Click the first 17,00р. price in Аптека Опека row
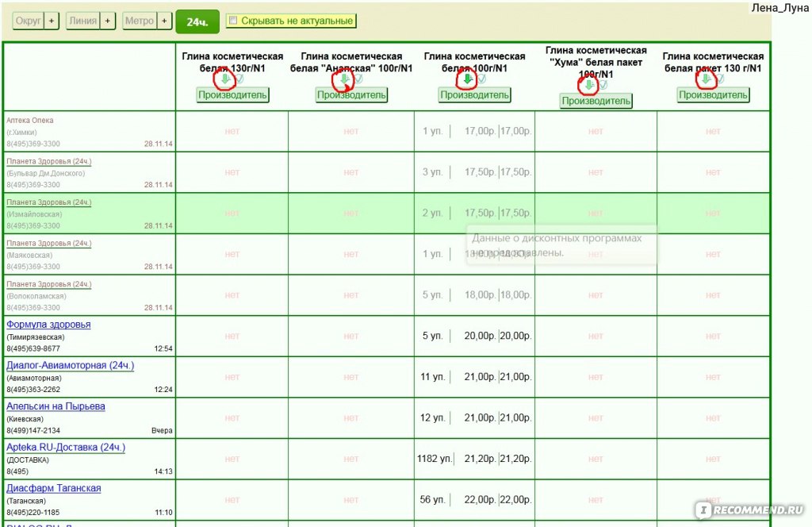This screenshot has width=812, height=527. coord(480,131)
